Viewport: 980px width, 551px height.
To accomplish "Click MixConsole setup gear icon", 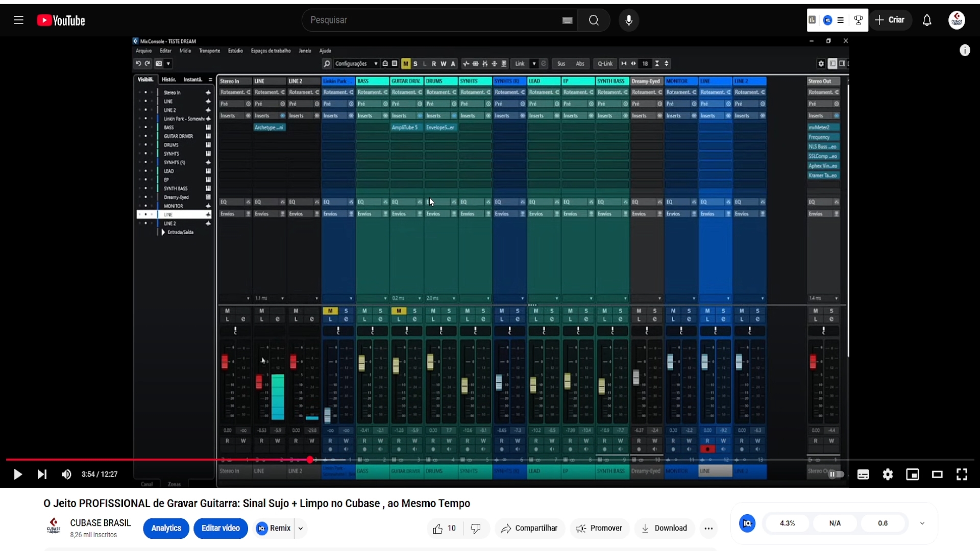I will tap(821, 64).
